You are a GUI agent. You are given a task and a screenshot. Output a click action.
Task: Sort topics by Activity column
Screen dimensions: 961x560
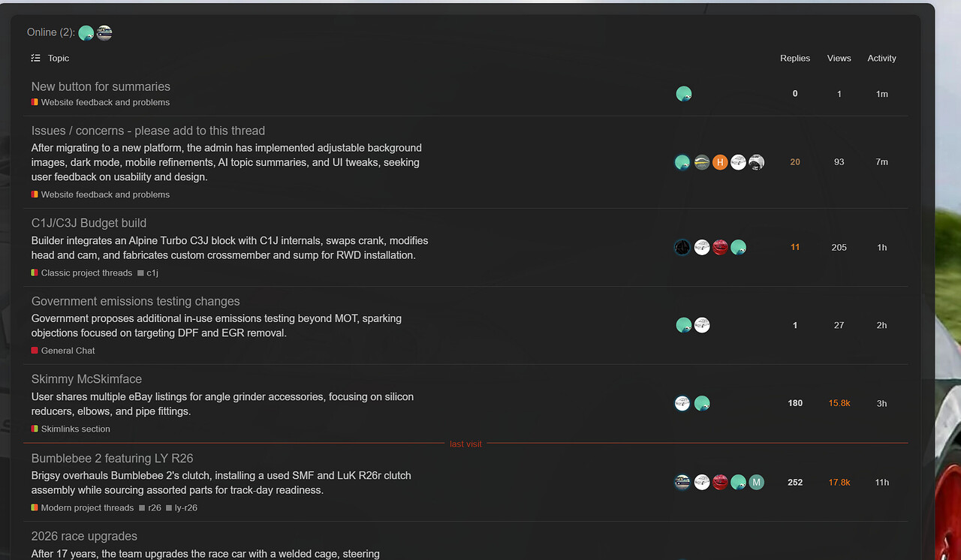882,58
